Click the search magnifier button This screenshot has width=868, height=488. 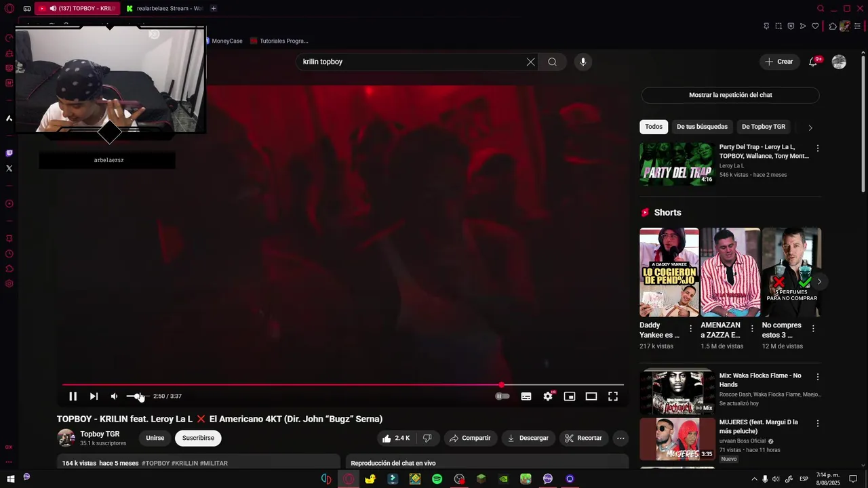pyautogui.click(x=552, y=62)
